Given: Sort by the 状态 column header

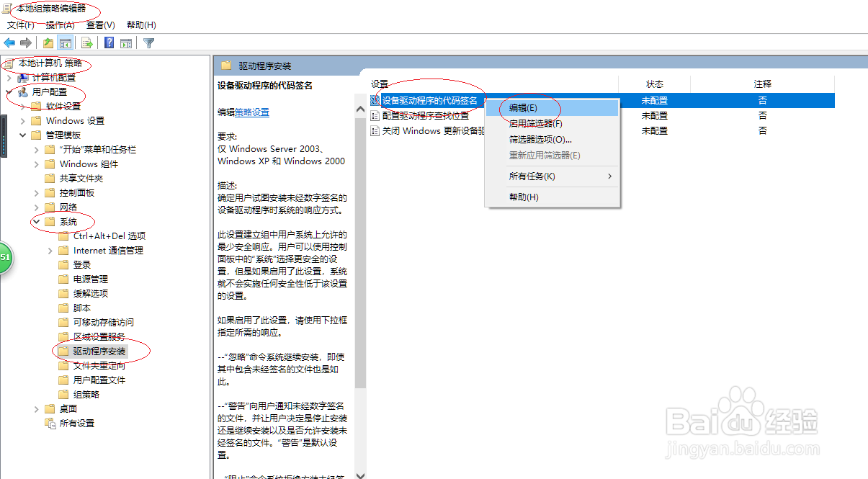Looking at the screenshot, I should (654, 84).
